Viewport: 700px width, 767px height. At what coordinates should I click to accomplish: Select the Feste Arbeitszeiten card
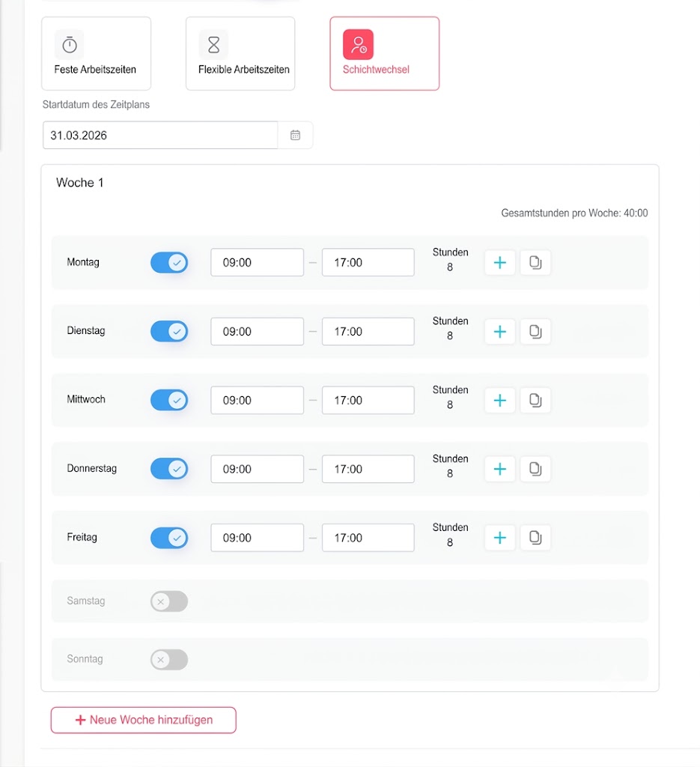[97, 53]
